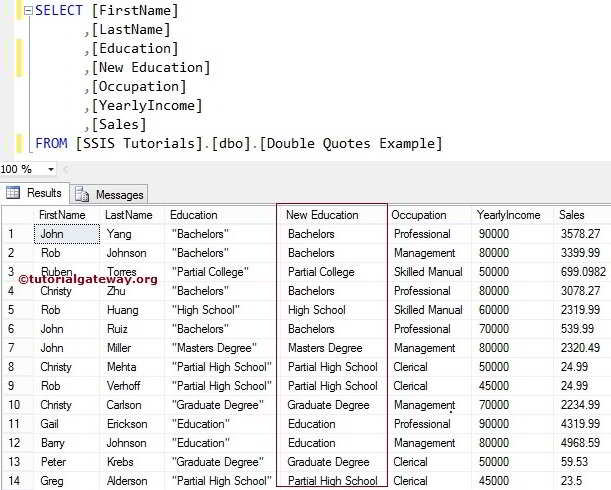Image resolution: width=611 pixels, height=490 pixels.
Task: Place cursor on FROM keyword in query
Action: tap(51, 143)
